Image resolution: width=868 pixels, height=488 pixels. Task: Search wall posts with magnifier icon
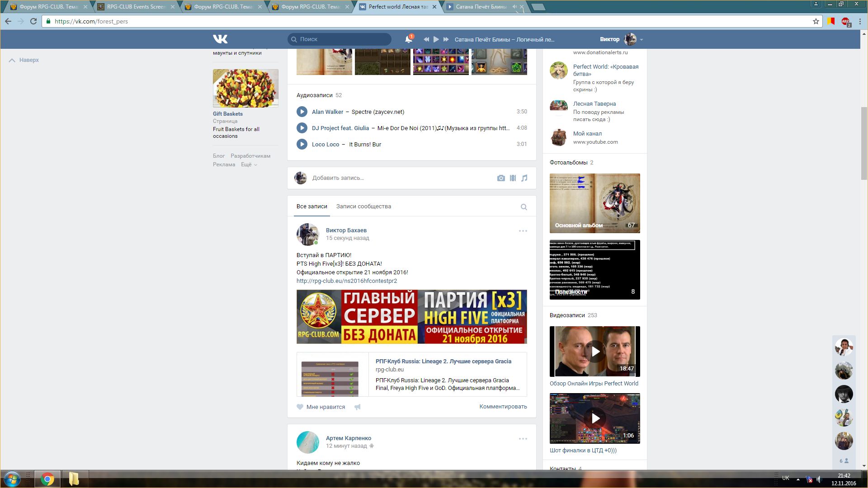(x=524, y=207)
